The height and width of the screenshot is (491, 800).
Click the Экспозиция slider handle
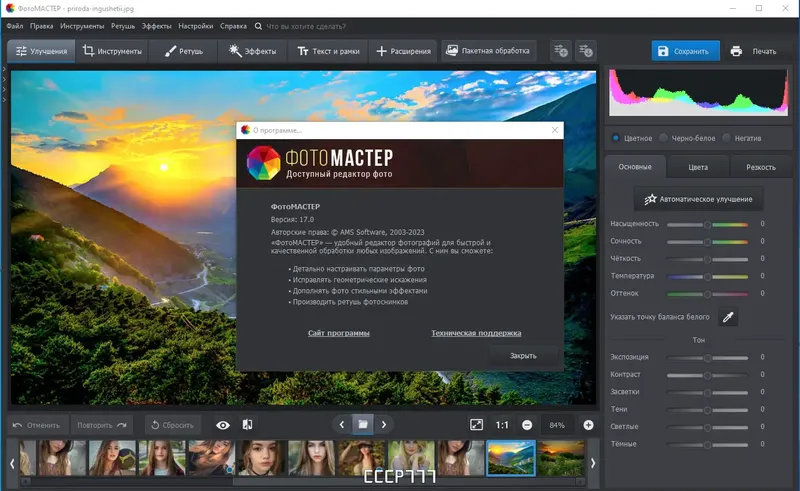point(707,358)
